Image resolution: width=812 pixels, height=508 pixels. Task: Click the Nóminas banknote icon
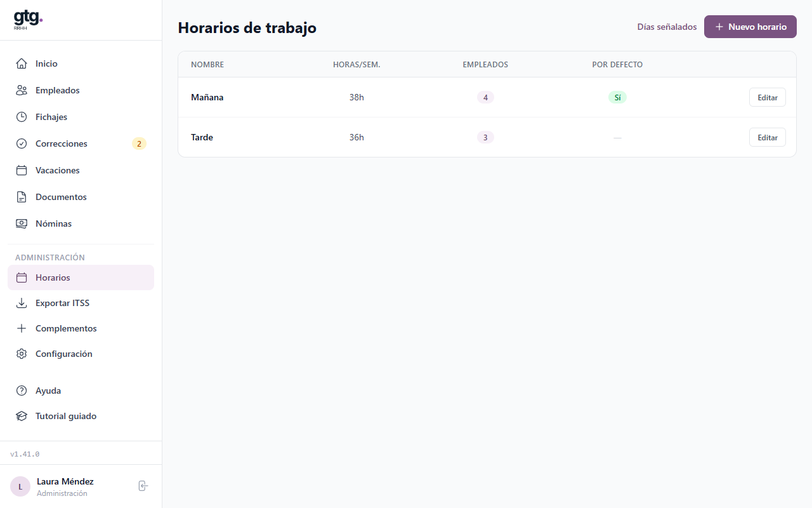click(x=22, y=224)
